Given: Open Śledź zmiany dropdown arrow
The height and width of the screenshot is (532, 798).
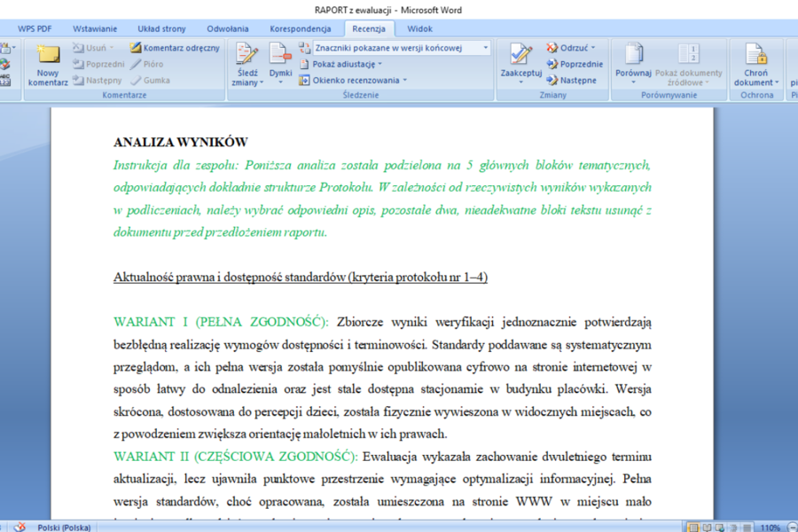Looking at the screenshot, I should [x=262, y=82].
